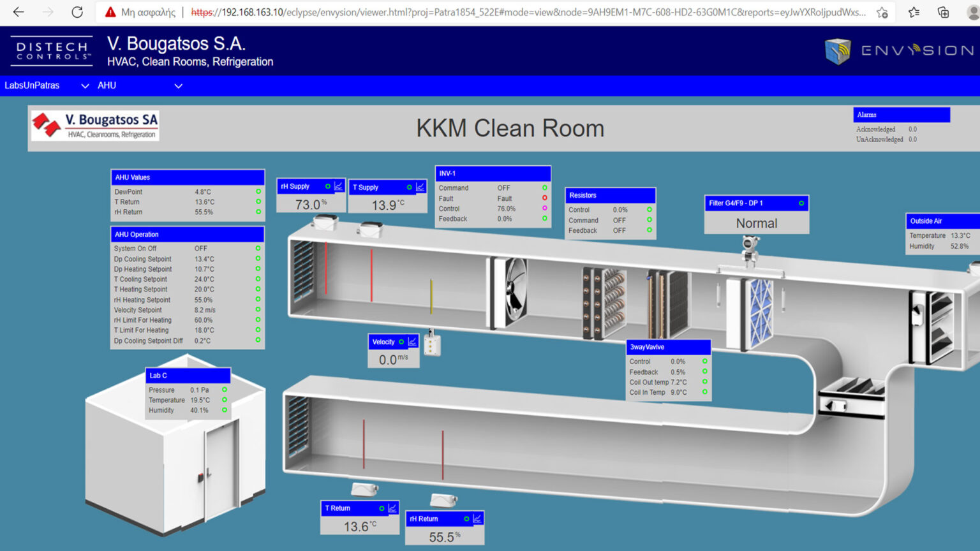The image size is (980, 551).
Task: Open the not-secure warning icon
Action: (x=110, y=11)
